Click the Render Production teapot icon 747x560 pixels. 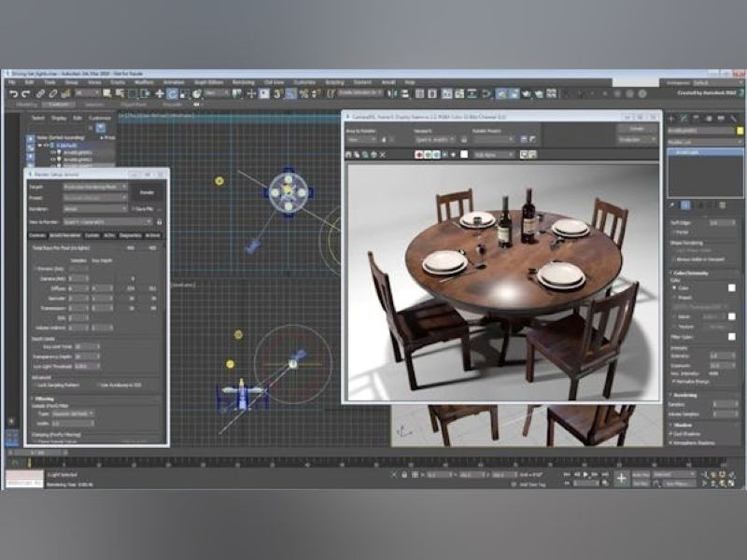coord(551,94)
